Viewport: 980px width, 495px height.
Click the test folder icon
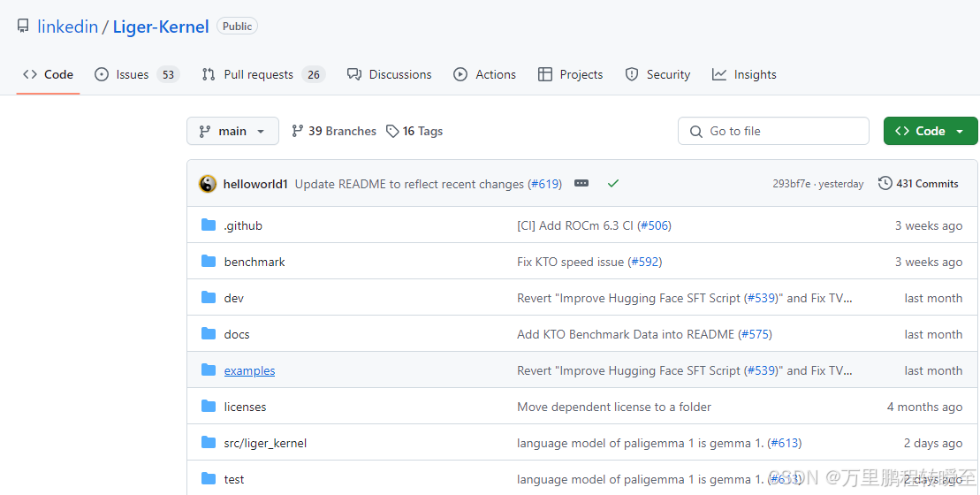point(209,479)
